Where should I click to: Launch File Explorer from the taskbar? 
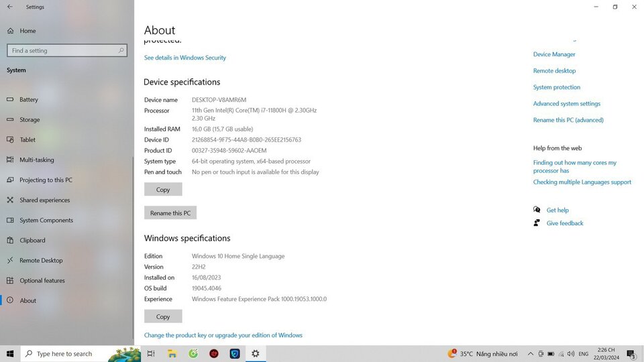tap(172, 353)
